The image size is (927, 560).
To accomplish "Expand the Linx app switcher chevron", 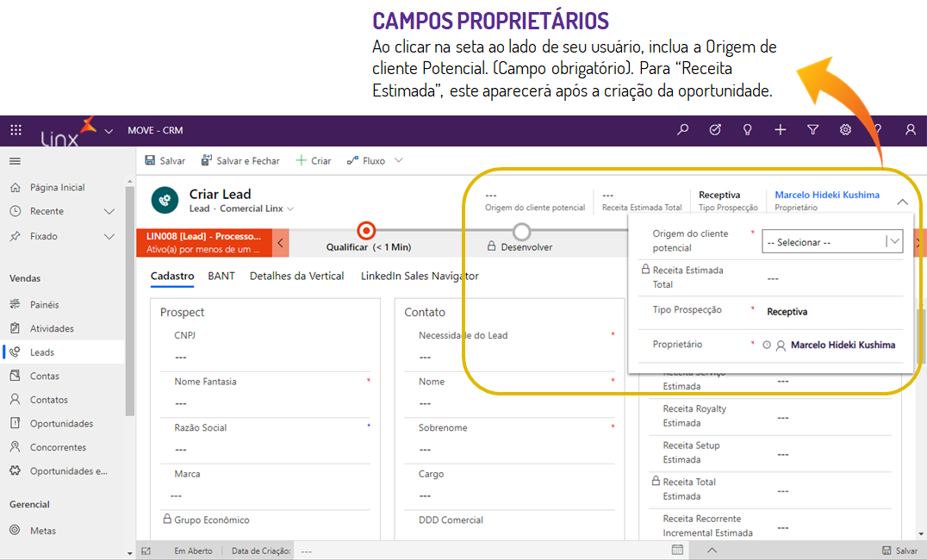I will click(x=109, y=131).
